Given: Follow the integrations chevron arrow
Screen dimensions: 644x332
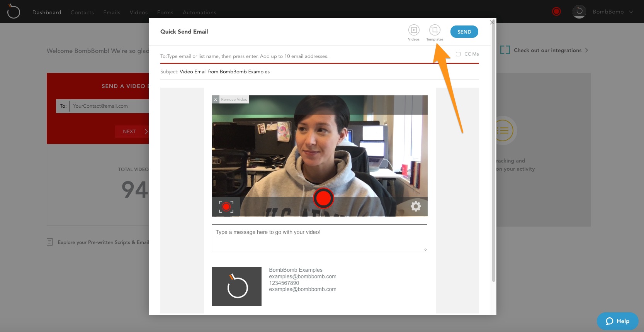Looking at the screenshot, I should (x=586, y=50).
